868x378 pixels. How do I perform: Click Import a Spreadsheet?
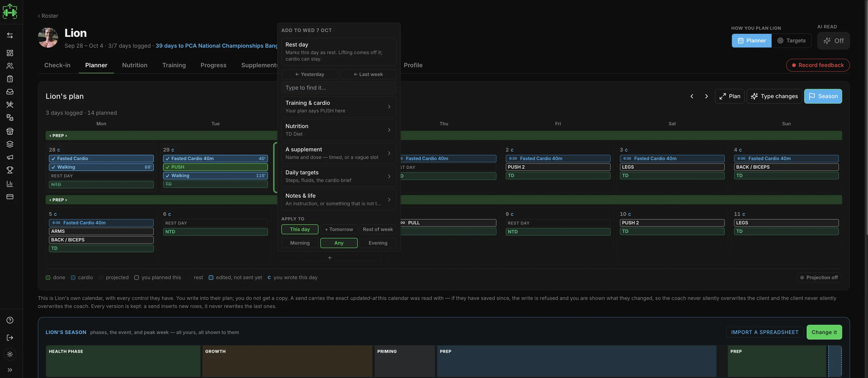(765, 332)
